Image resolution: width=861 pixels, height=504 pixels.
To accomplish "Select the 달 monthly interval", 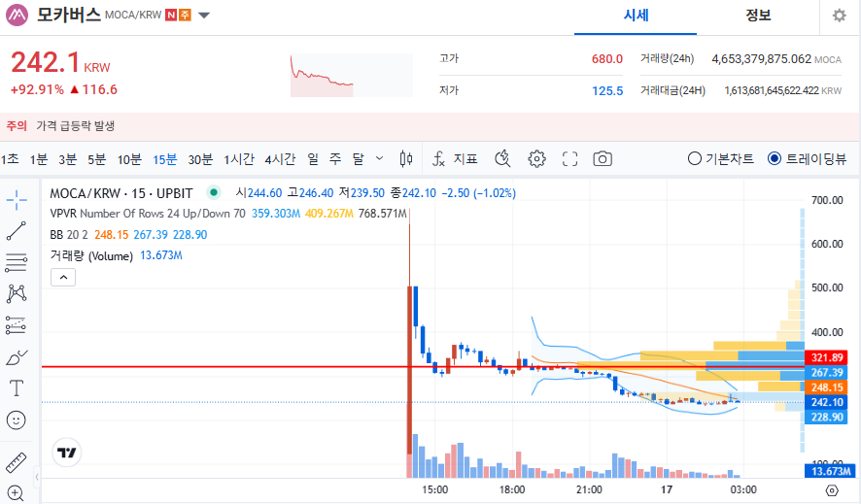I will click(358, 159).
